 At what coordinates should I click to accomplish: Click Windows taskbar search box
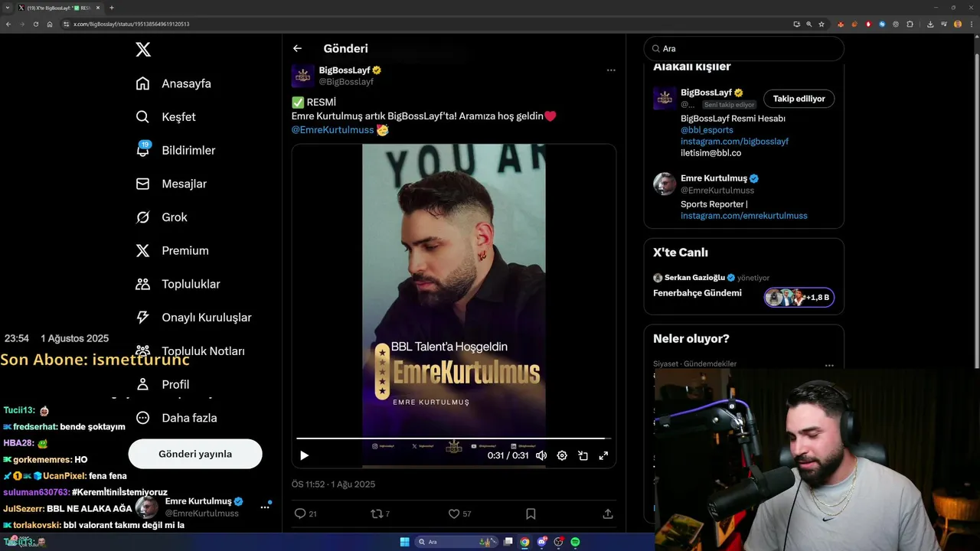point(457,542)
